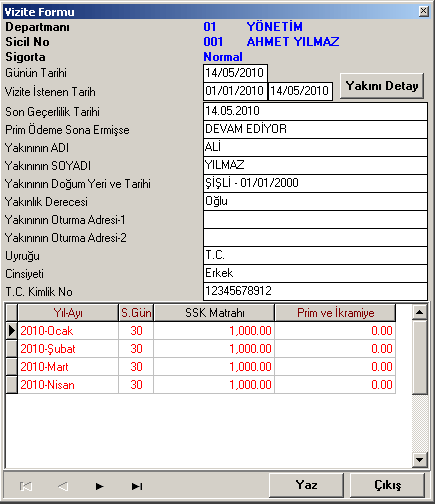Exit with the Çıkış button

click(x=388, y=485)
